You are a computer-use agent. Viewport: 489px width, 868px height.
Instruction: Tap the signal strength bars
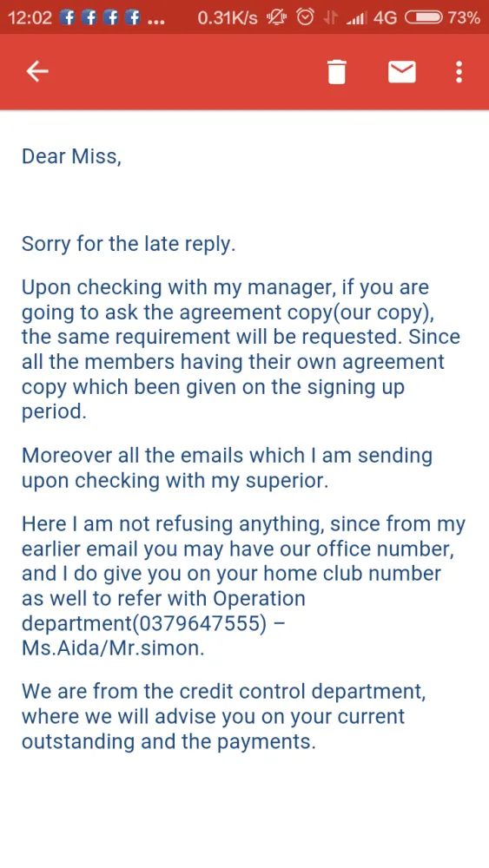(x=356, y=19)
